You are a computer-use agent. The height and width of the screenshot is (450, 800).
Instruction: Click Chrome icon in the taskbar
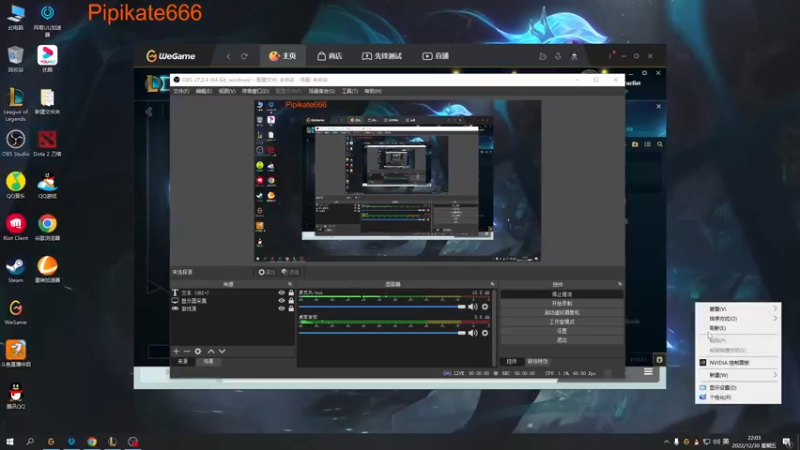92,441
